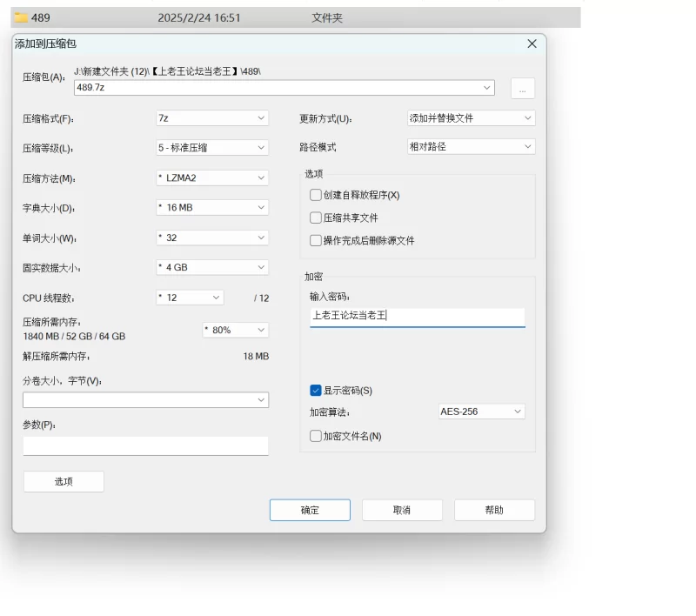This screenshot has height=616, width=696.
Task: Click the 文件夹 type cell of 489 row
Action: (x=327, y=17)
